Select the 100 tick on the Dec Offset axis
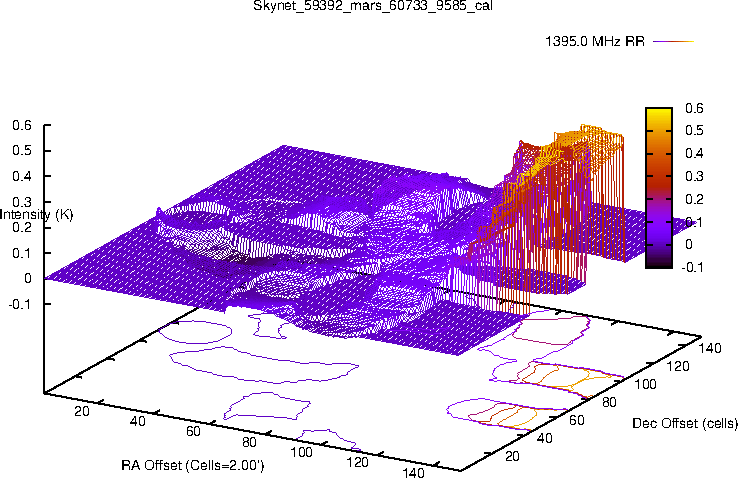This screenshot has width=738, height=478. (645, 384)
